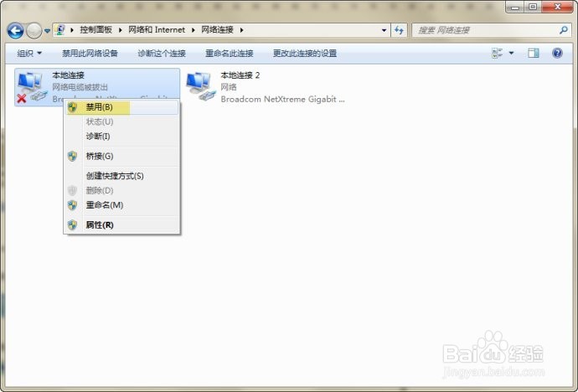The image size is (578, 392).
Task: Click the Back navigation arrow
Action: click(15, 31)
